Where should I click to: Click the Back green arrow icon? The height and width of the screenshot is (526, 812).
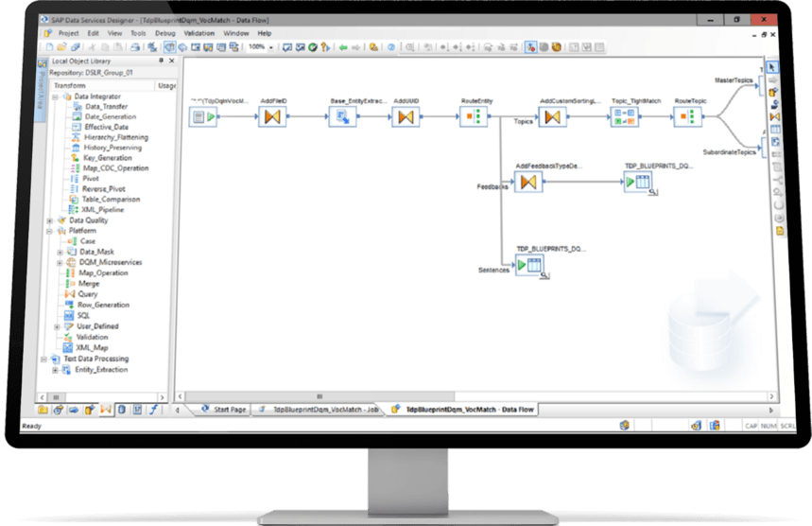click(342, 46)
